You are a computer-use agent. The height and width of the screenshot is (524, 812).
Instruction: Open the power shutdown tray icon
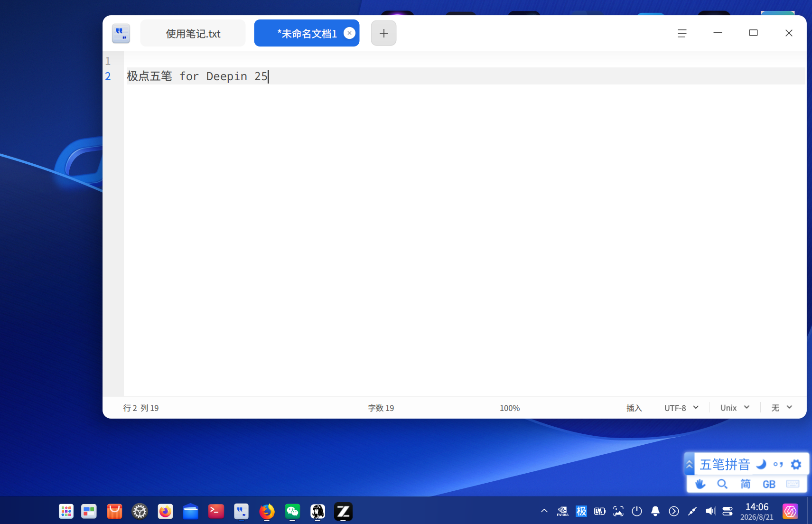(637, 511)
